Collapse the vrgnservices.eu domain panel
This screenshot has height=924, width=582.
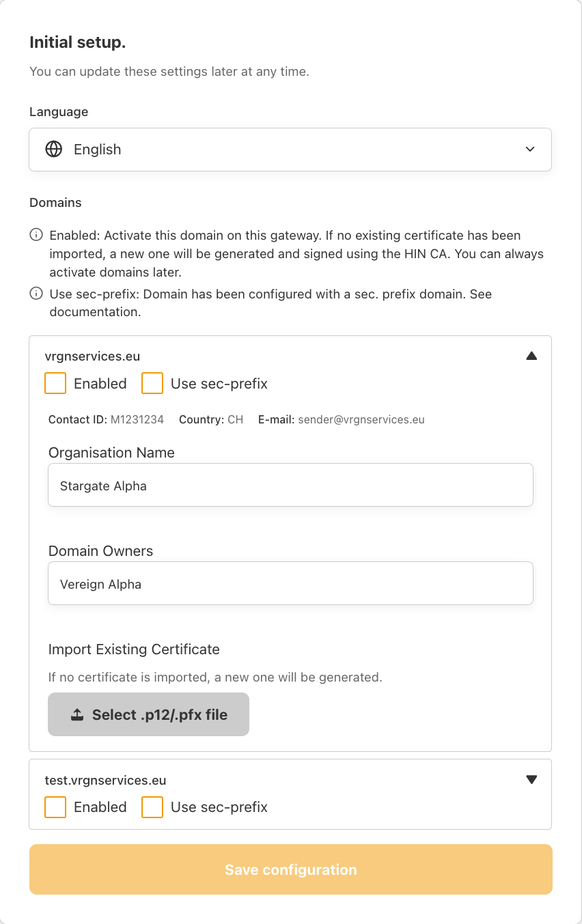tap(531, 356)
